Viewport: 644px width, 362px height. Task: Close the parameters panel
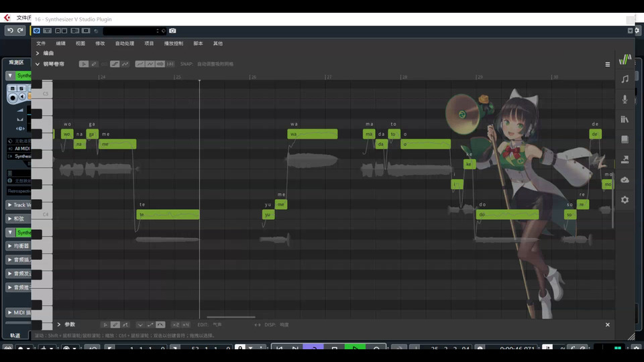(x=608, y=324)
